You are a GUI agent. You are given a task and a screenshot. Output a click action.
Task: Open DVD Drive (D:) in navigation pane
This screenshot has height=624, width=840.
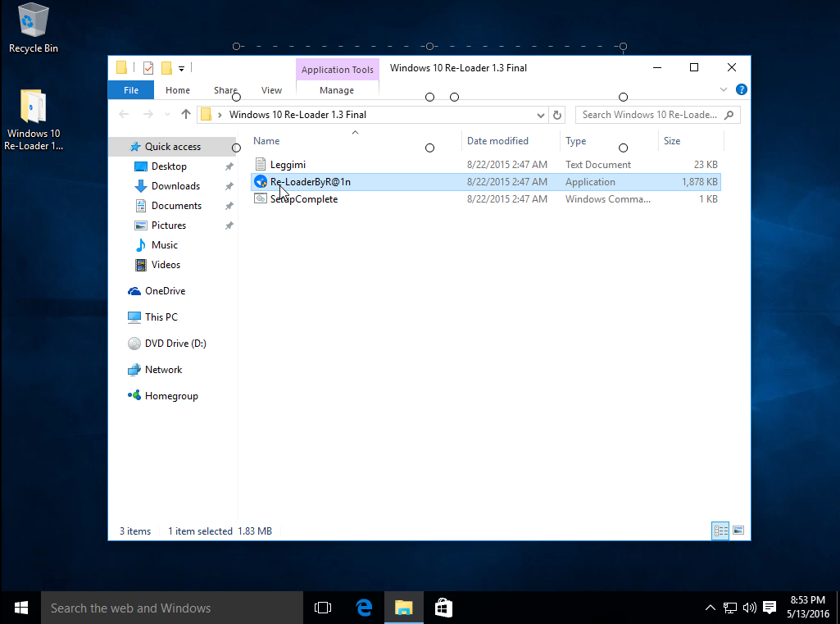tap(175, 344)
